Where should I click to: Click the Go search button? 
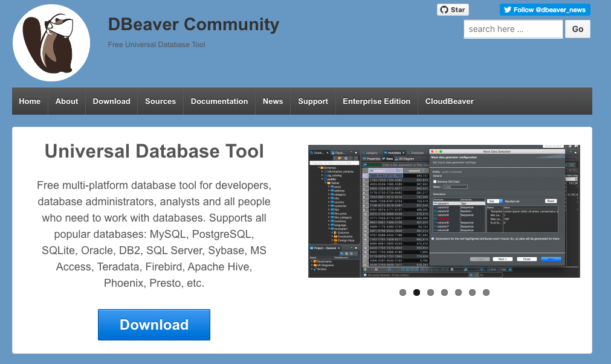pos(578,29)
